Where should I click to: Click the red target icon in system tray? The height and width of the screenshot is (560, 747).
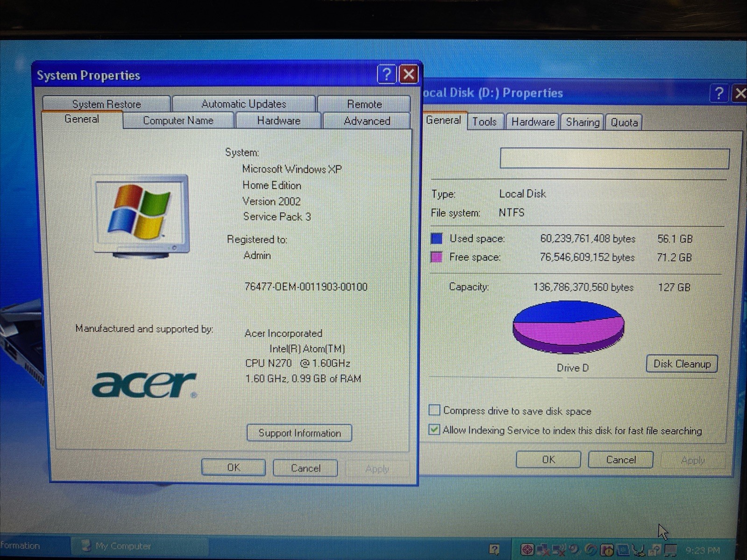click(527, 550)
